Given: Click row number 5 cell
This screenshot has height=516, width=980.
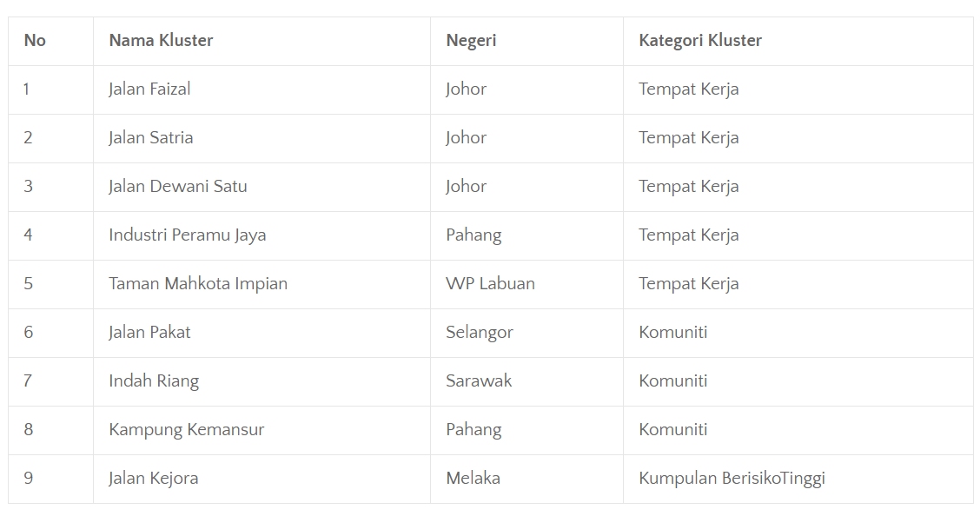Looking at the screenshot, I should [28, 284].
